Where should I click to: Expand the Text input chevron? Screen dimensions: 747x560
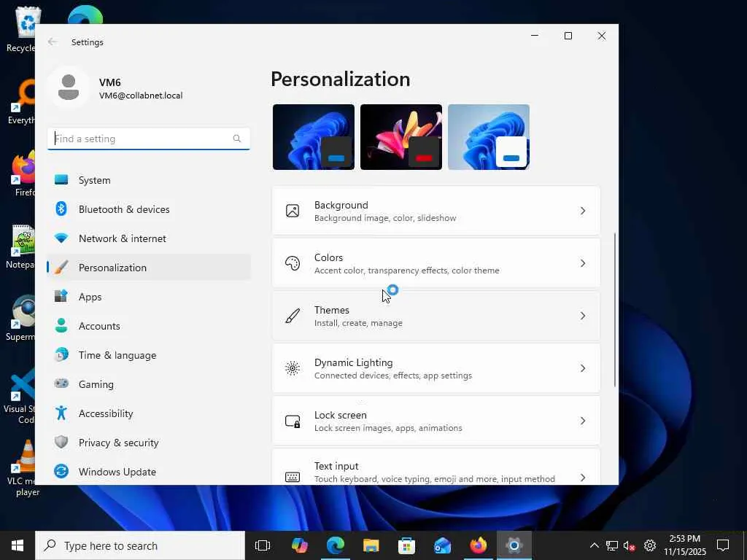pos(583,477)
